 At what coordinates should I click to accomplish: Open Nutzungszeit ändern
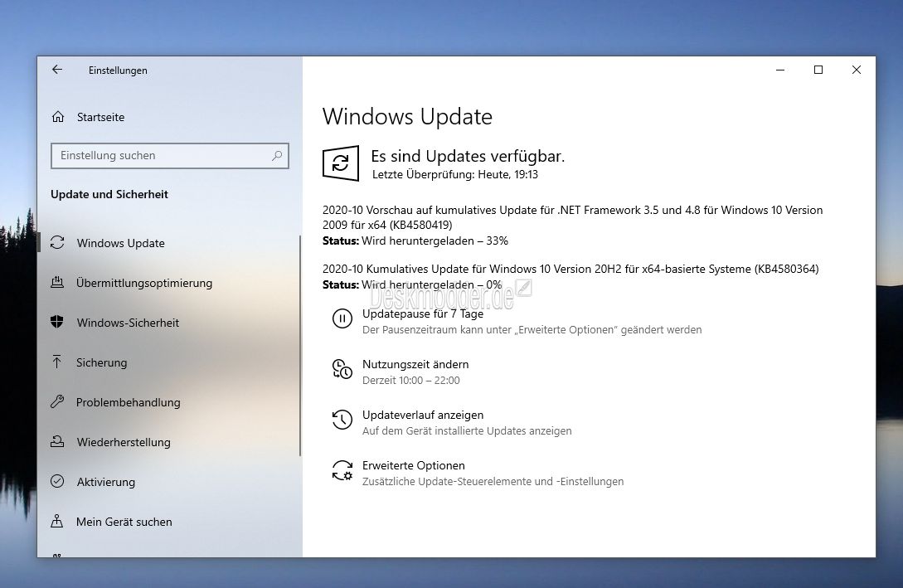click(x=415, y=364)
